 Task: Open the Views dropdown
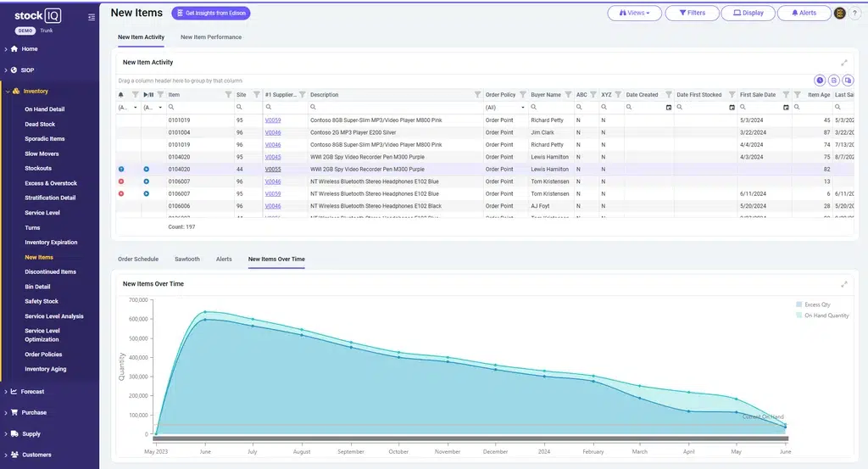coord(634,13)
